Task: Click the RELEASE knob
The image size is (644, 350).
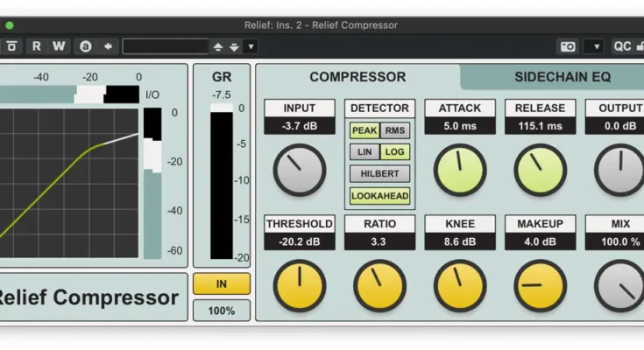Action: click(x=540, y=170)
